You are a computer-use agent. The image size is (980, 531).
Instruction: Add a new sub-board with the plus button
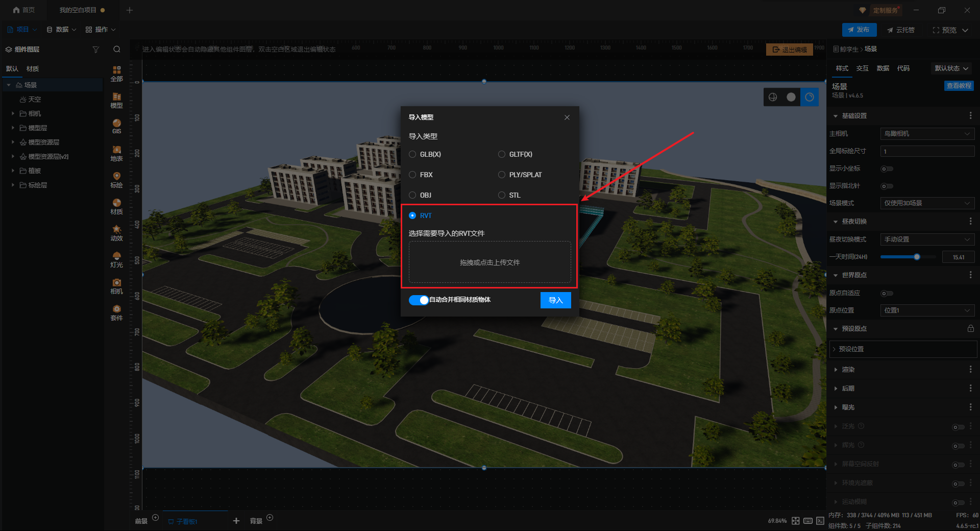236,521
